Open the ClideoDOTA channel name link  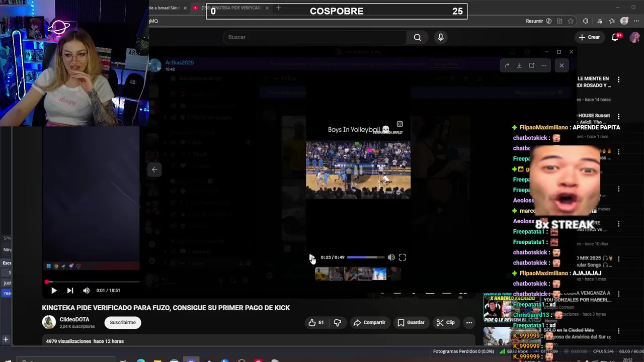pos(74,319)
